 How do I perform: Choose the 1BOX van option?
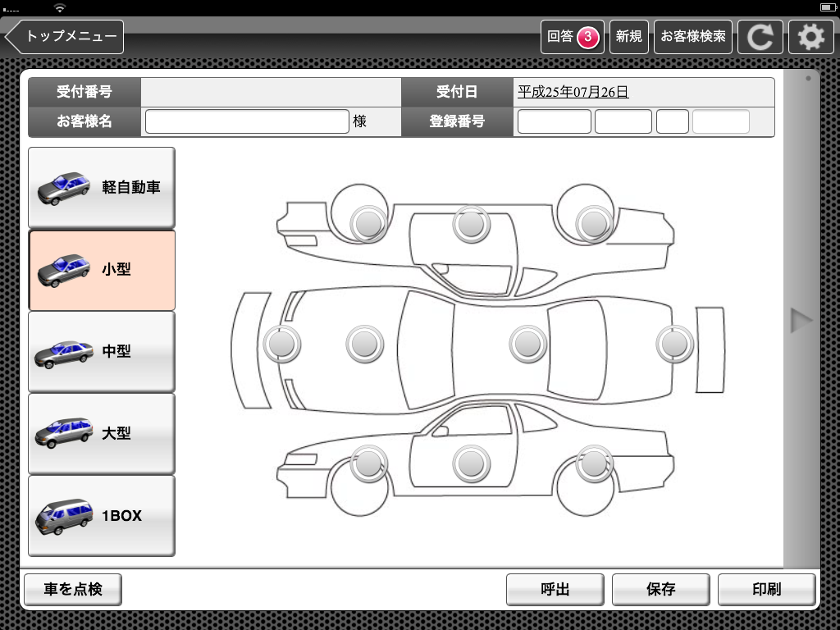[102, 516]
